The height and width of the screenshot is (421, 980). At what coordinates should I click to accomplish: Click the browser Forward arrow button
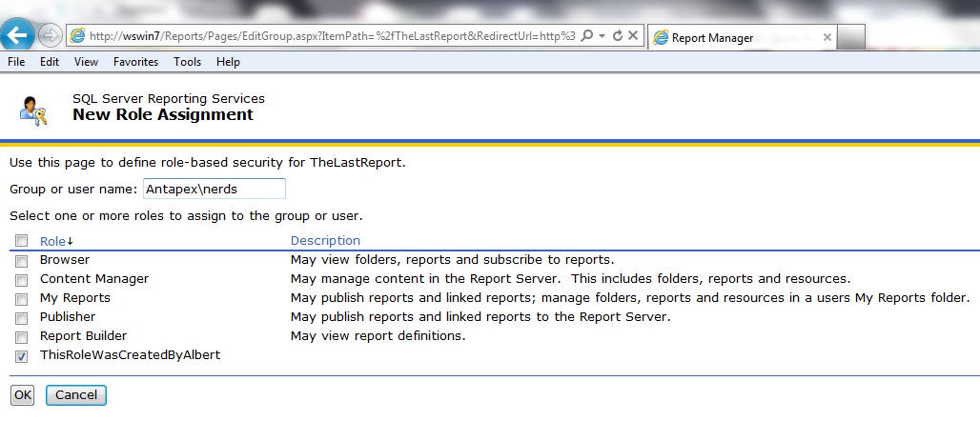[x=51, y=36]
